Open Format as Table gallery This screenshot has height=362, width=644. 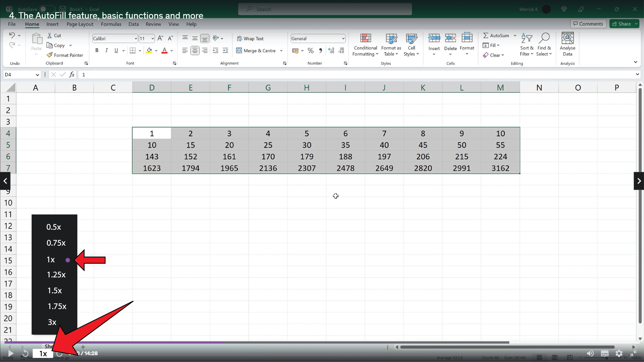pyautogui.click(x=391, y=45)
